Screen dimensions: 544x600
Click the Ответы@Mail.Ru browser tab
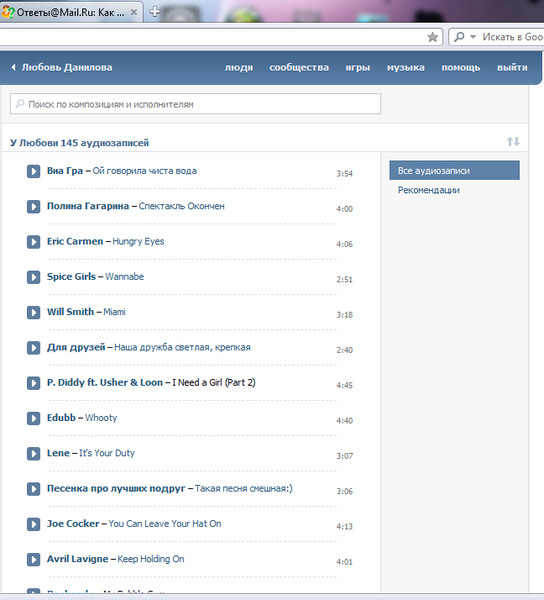pos(71,12)
